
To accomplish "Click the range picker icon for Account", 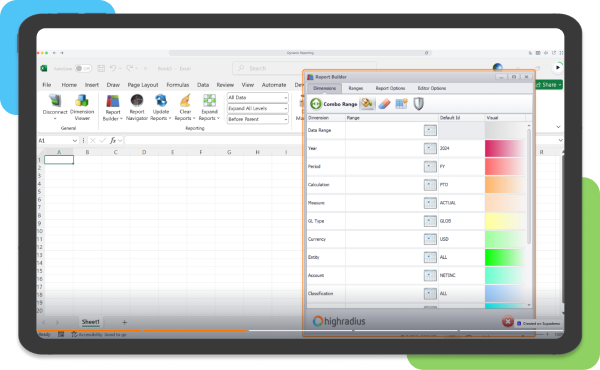I will (x=430, y=275).
